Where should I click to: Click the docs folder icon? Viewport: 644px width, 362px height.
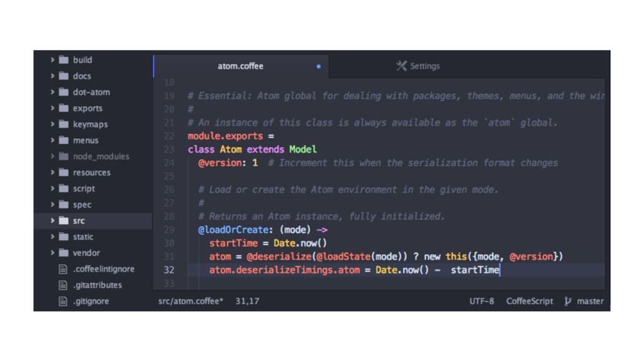[x=64, y=76]
